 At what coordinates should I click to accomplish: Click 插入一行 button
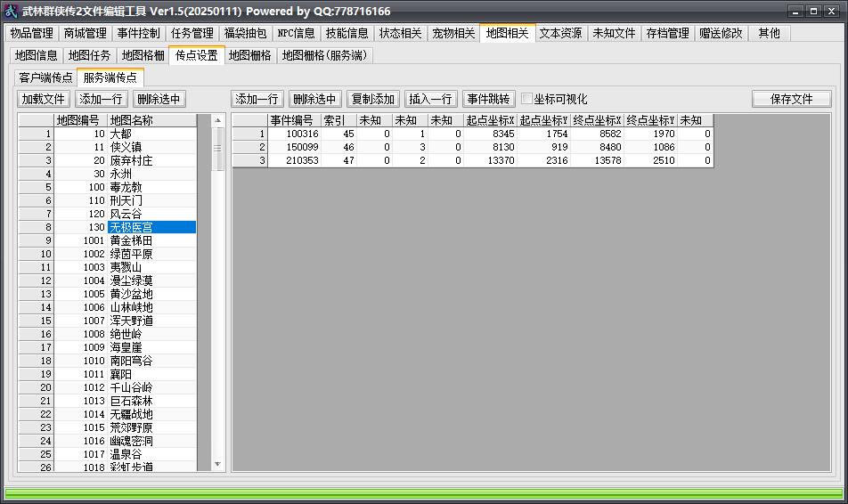click(430, 99)
